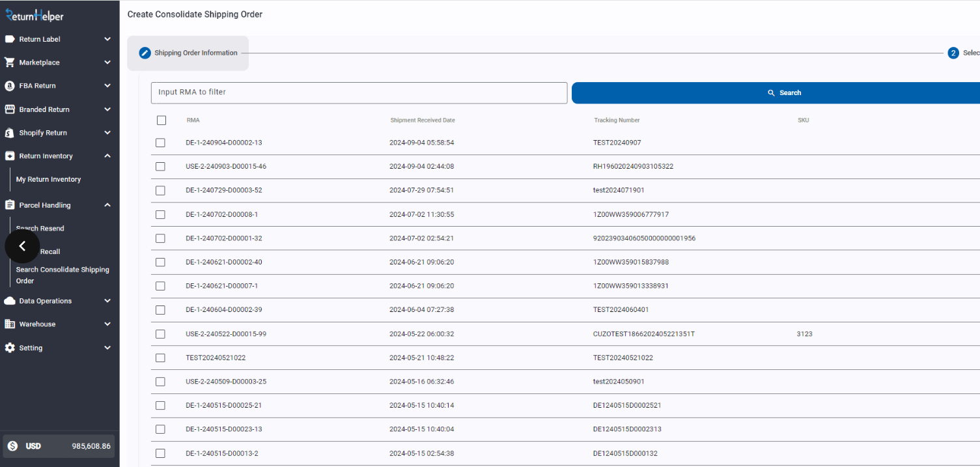980x467 pixels.
Task: Click the Marketplace shopping cart icon
Action: 10,63
